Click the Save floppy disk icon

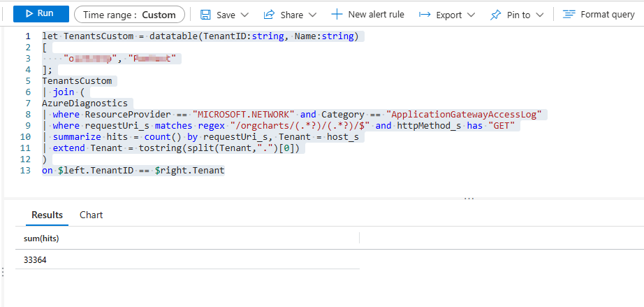pos(205,15)
